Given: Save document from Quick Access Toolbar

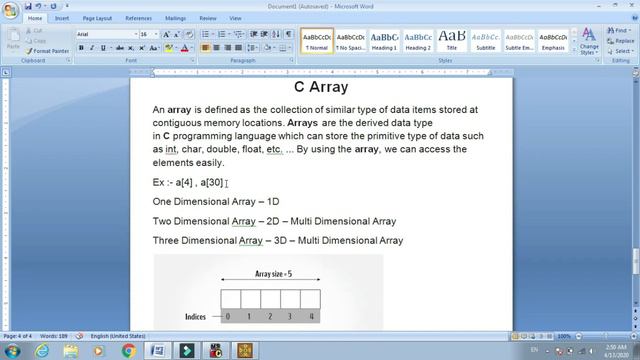Looking at the screenshot, I should click(28, 6).
